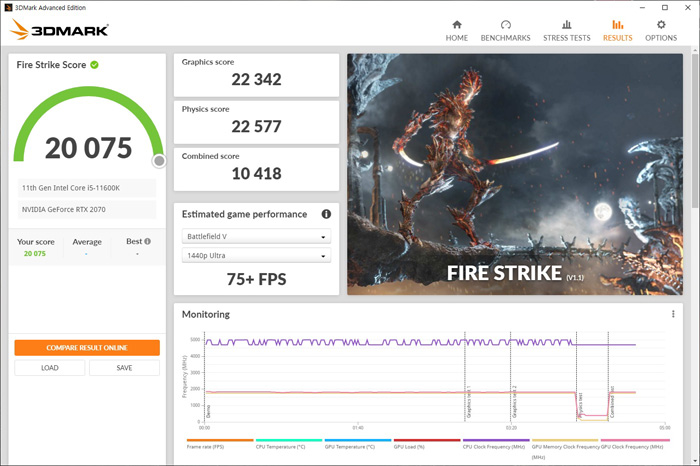The width and height of the screenshot is (700, 466).
Task: Click the Graphics score value 22 342
Action: (x=256, y=79)
